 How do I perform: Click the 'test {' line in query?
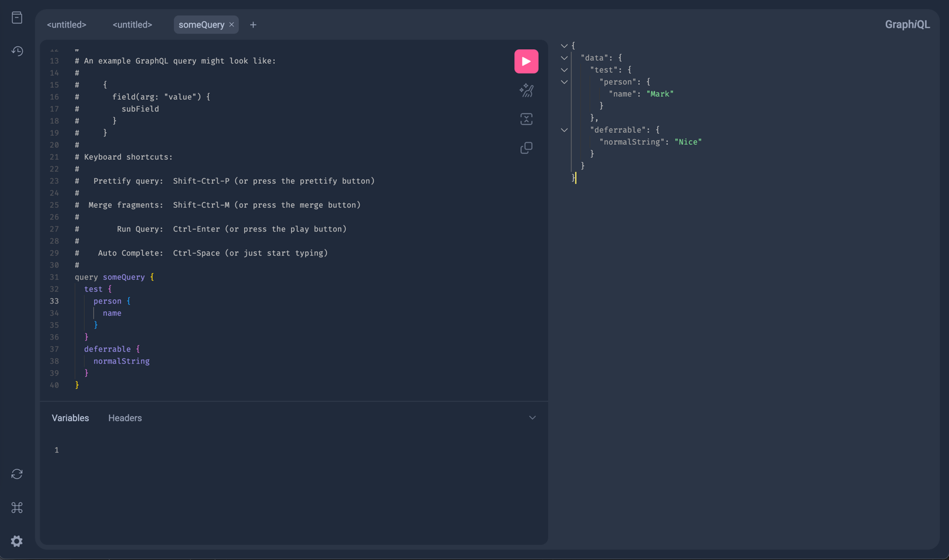(x=98, y=289)
